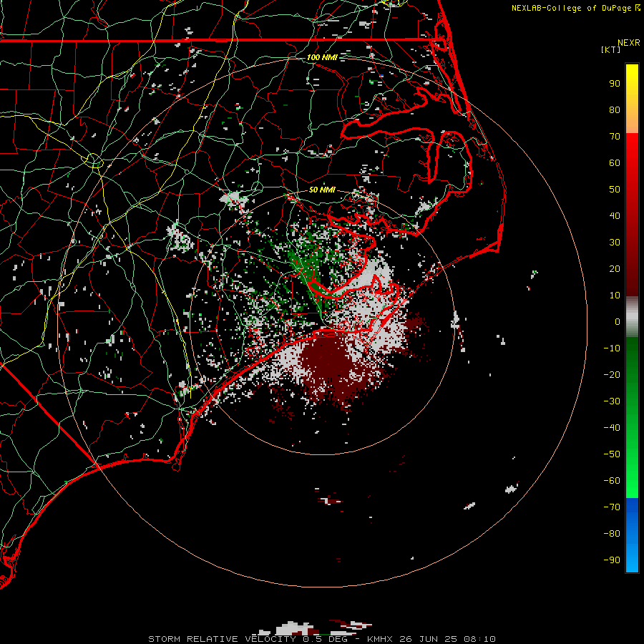Screen dimensions: 644x644
Task: Click the -60 scale value
Action: pyautogui.click(x=612, y=481)
